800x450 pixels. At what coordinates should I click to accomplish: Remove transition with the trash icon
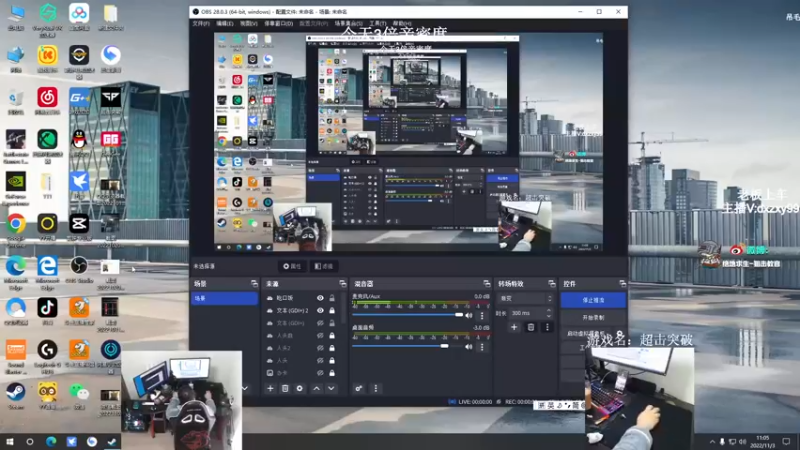coord(531,327)
